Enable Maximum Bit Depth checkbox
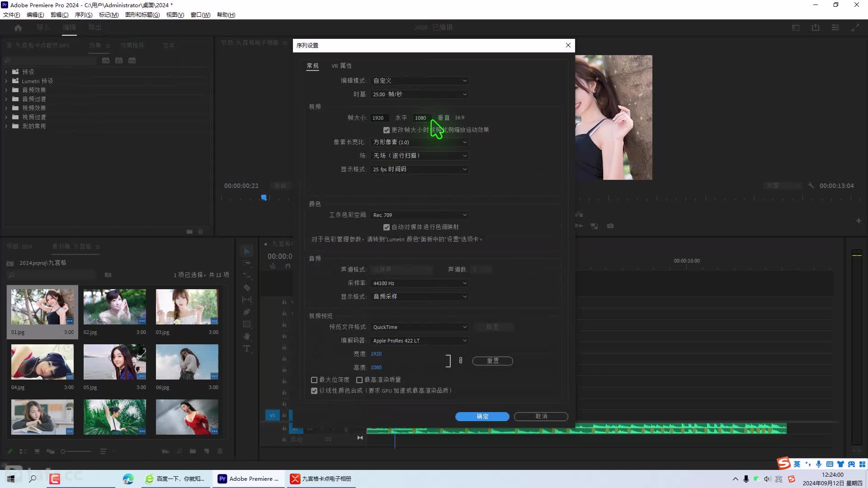The width and height of the screenshot is (868, 488). click(x=314, y=380)
